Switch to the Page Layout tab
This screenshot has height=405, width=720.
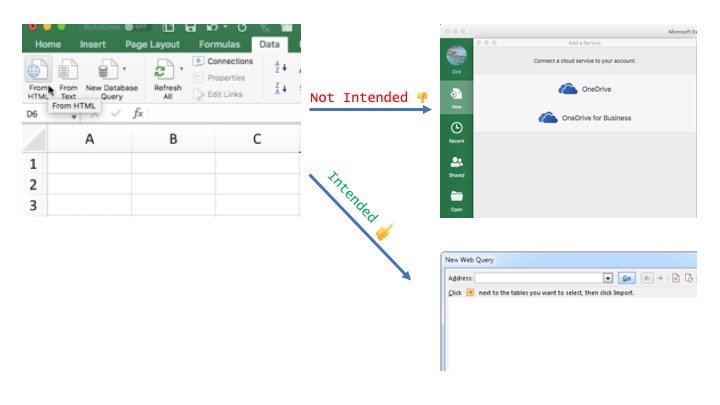click(x=152, y=44)
